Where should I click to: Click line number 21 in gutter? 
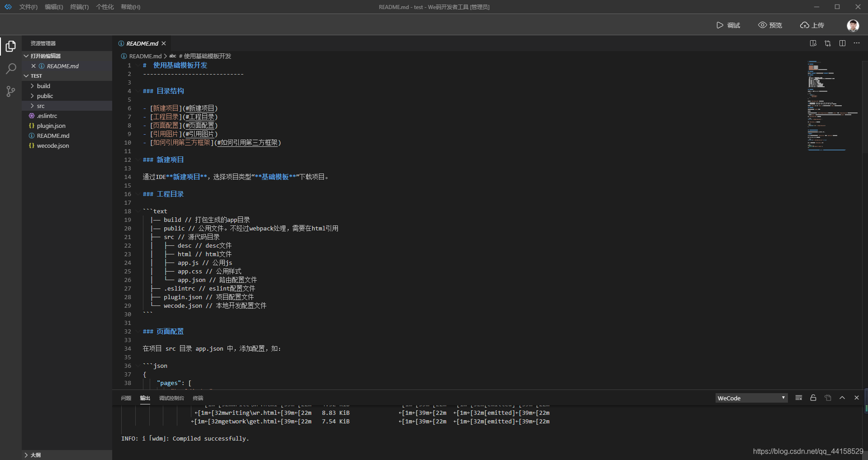point(128,237)
